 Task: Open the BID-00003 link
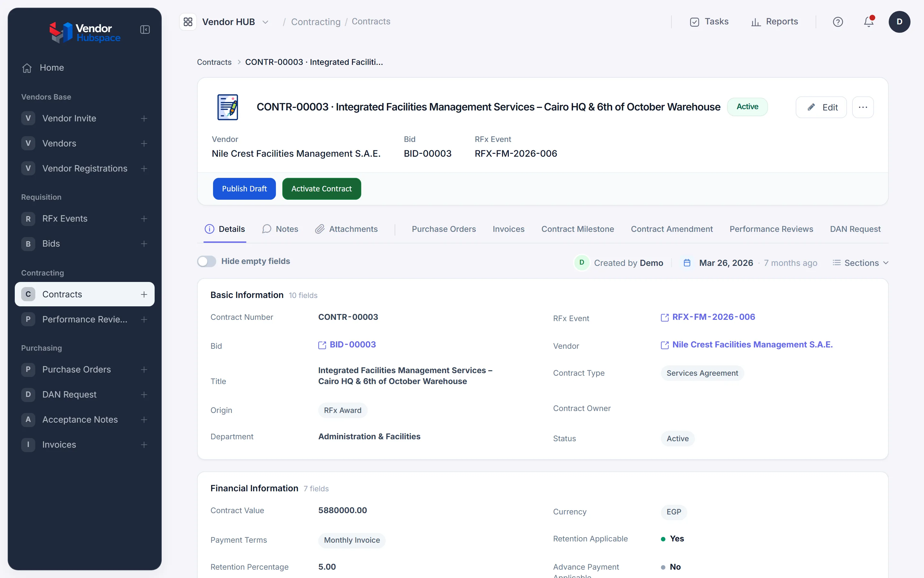click(347, 345)
